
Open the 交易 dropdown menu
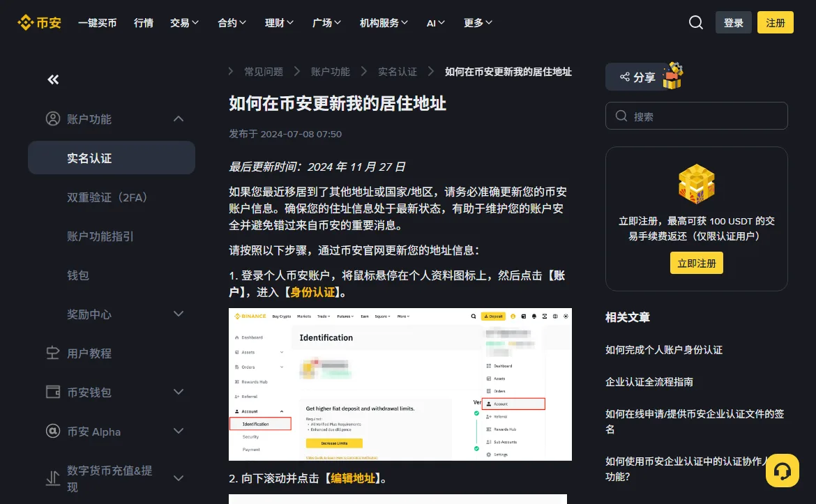coord(184,23)
